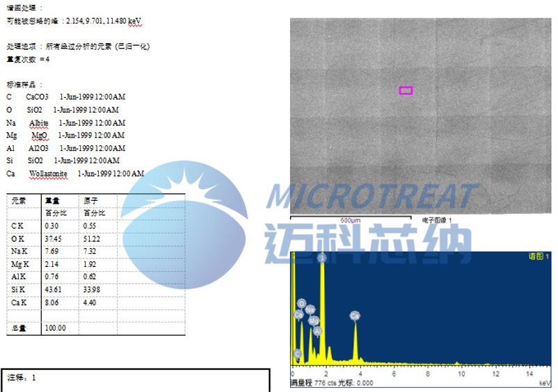Click the Mg peak label in spectrum
This screenshot has width=558, height=392.
point(314,320)
